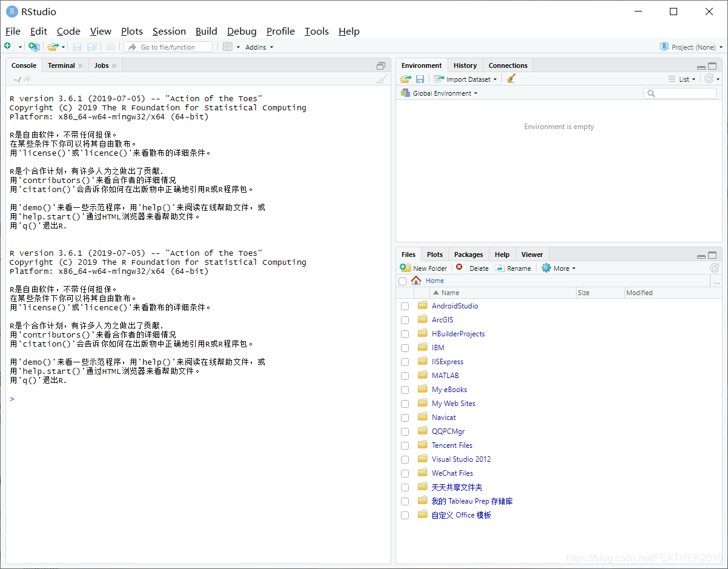728x569 pixels.
Task: Check the AndroidStudio folder checkbox
Action: (x=405, y=306)
